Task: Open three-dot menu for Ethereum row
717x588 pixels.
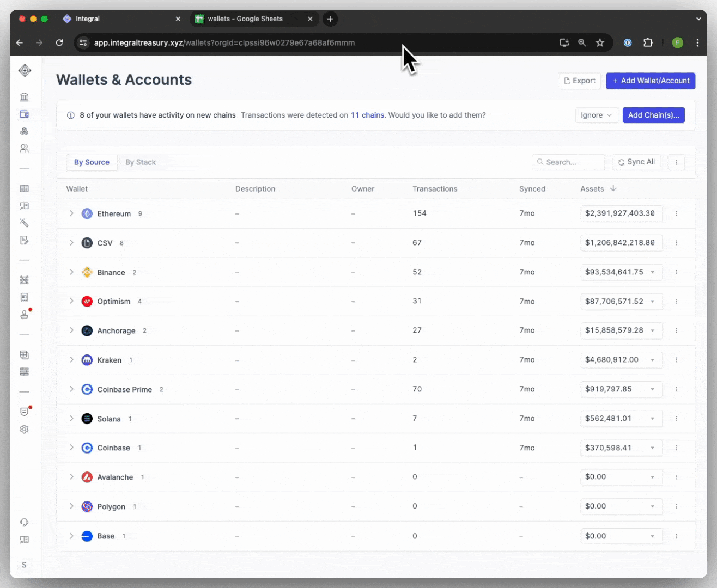Action: point(676,214)
